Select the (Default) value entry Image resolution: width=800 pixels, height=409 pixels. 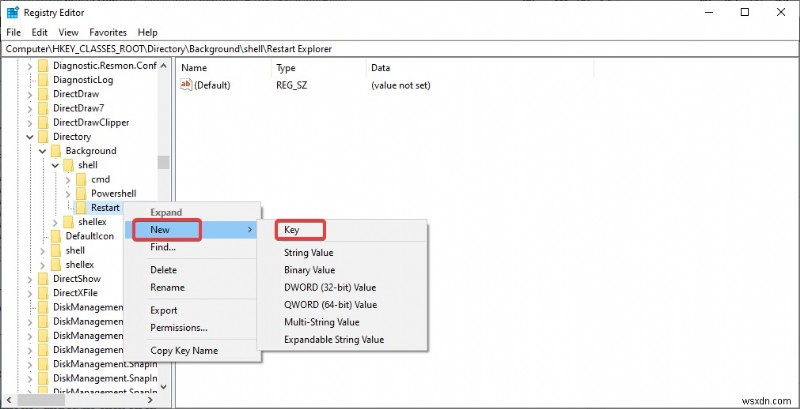coord(212,85)
